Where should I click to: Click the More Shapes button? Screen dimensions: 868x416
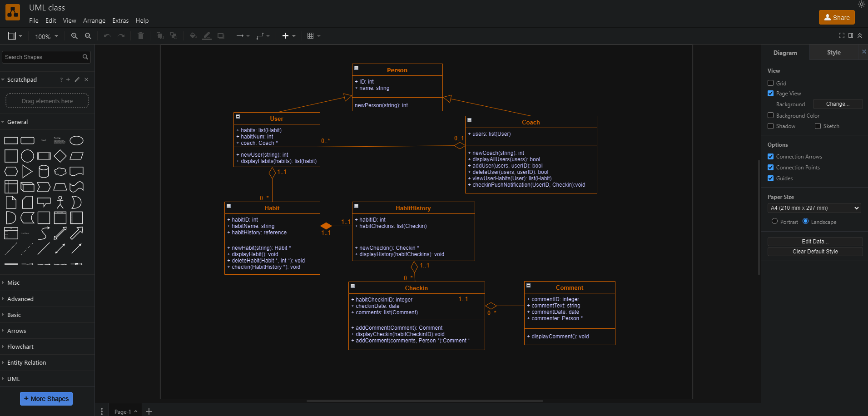[46, 399]
